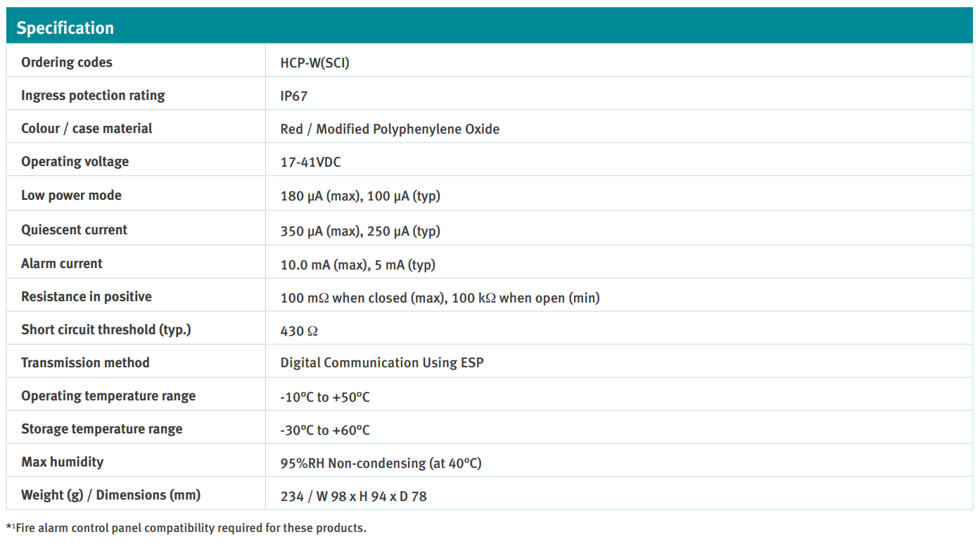The height and width of the screenshot is (546, 980).
Task: Click the Ordering codes row label
Action: coord(67,63)
